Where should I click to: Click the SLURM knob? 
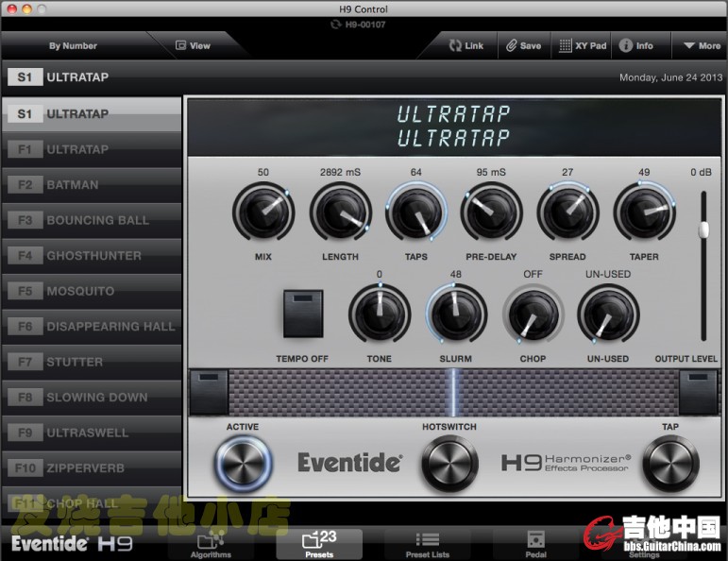pyautogui.click(x=456, y=314)
